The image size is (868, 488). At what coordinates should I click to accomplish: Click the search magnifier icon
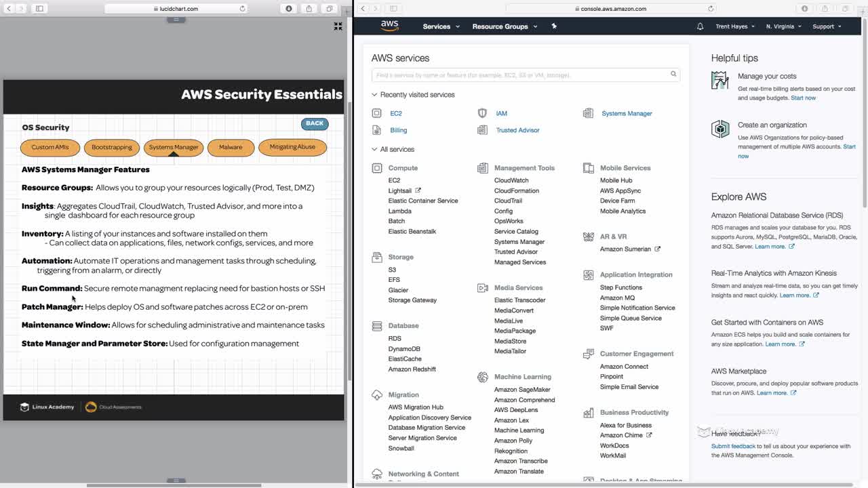673,74
